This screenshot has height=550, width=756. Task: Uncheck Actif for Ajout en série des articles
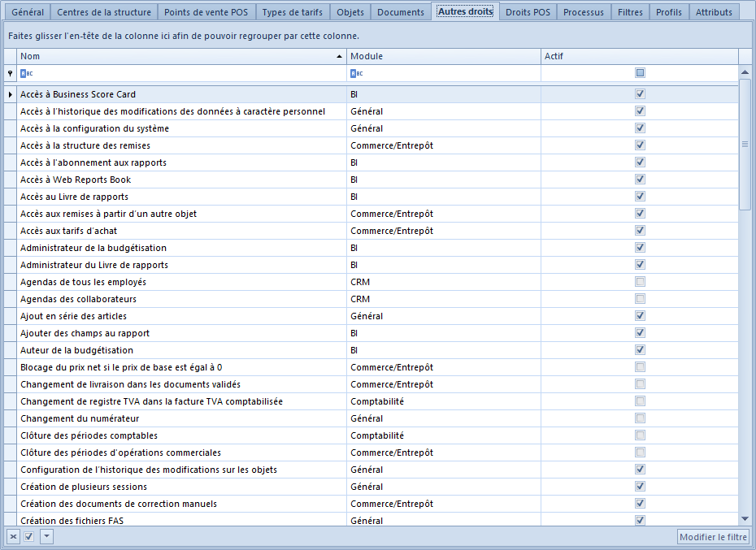[x=640, y=316]
